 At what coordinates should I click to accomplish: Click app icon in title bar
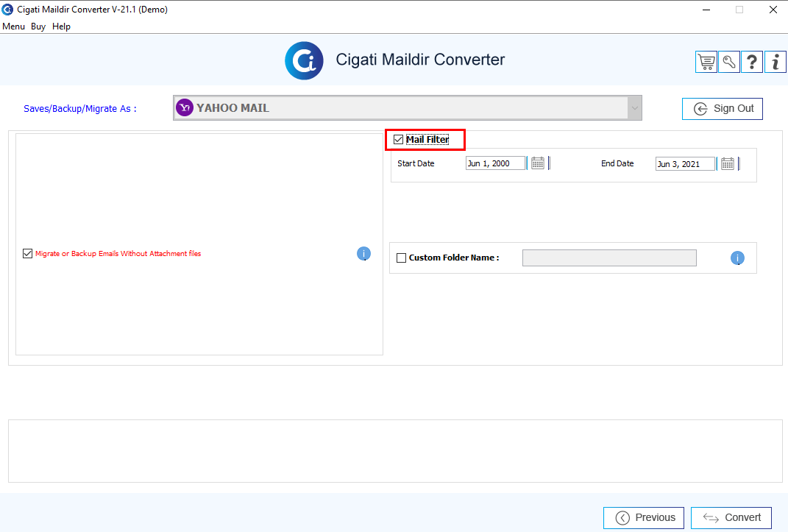(x=7, y=10)
